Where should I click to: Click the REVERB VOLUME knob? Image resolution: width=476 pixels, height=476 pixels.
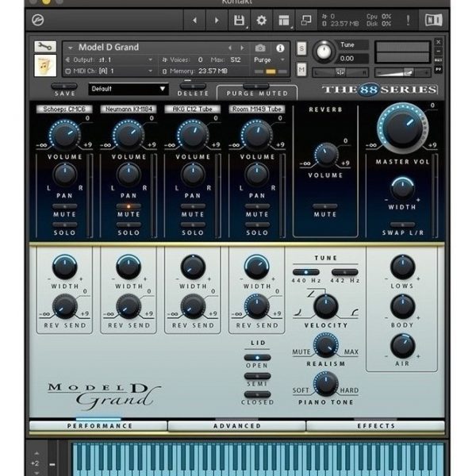point(326,155)
